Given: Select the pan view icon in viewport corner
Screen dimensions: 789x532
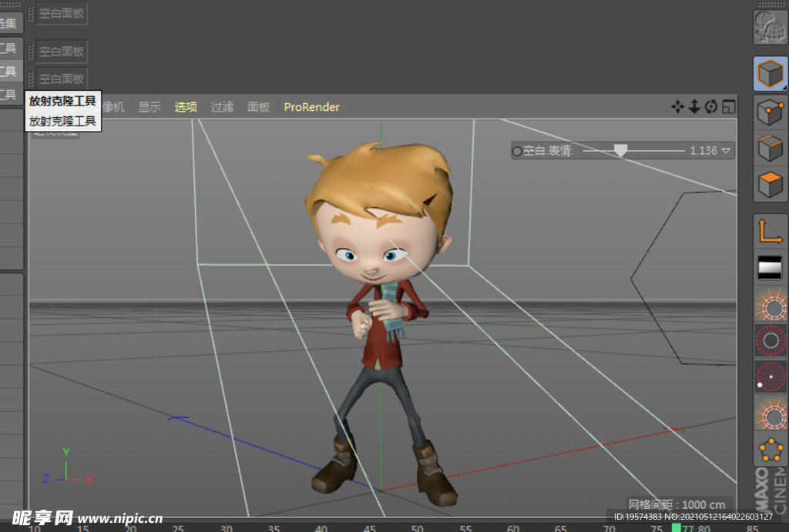Looking at the screenshot, I should (x=677, y=107).
